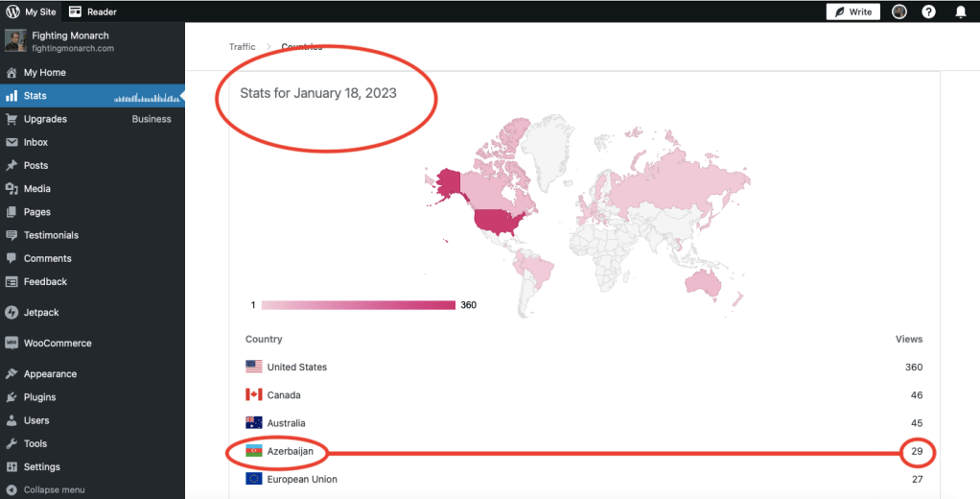Open the Plugins section
Image resolution: width=980 pixels, height=499 pixels.
point(40,397)
